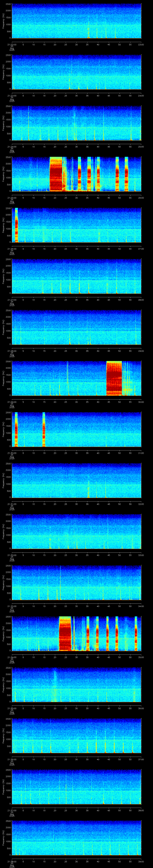Select the spectrogram panel starting at 21:23:00
The width and height of the screenshot is (153, 868).
[76, 72]
